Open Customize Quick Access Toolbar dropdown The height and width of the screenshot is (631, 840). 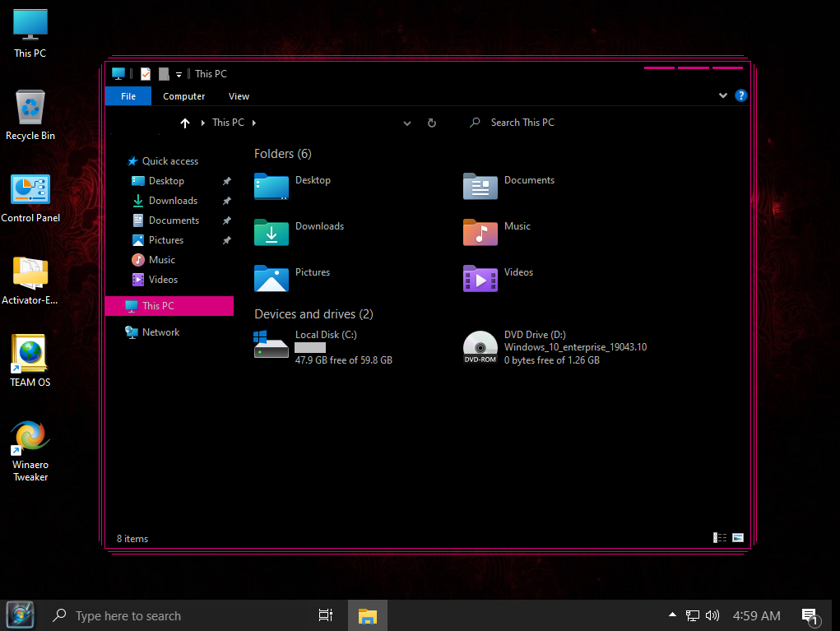pos(179,75)
